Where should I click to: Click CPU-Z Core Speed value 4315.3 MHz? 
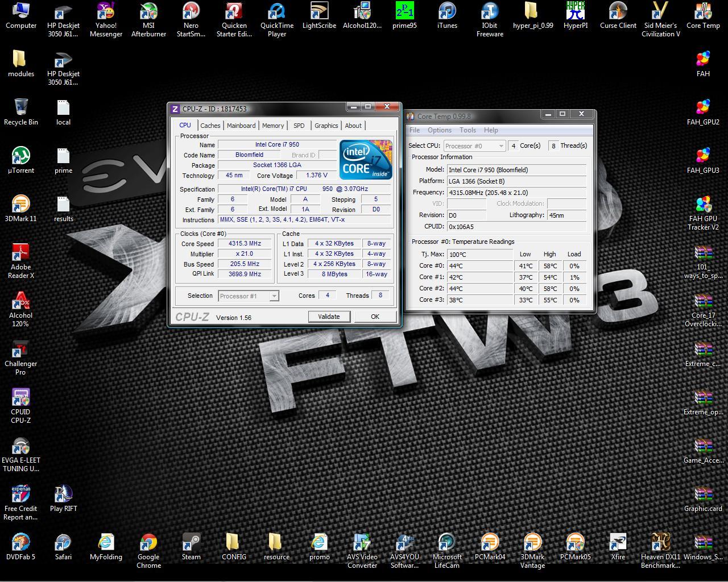[245, 244]
